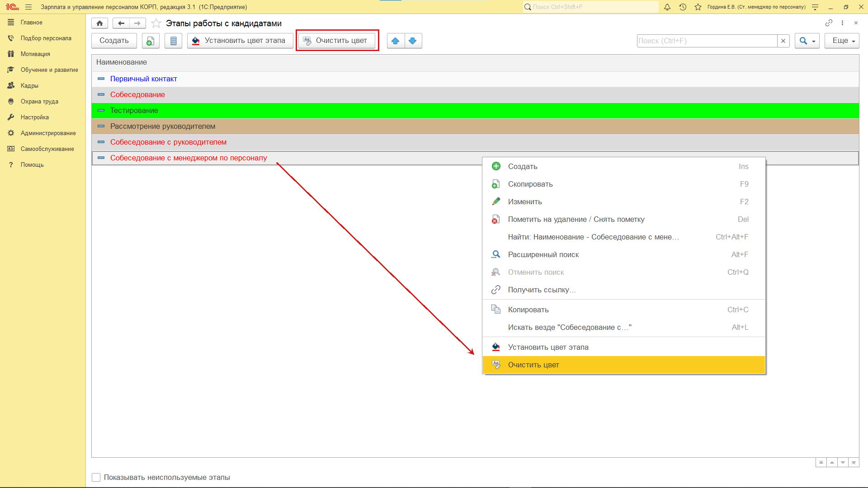Viewport: 868px width, 488px height.
Task: Open the Еще dropdown menu
Action: 842,41
